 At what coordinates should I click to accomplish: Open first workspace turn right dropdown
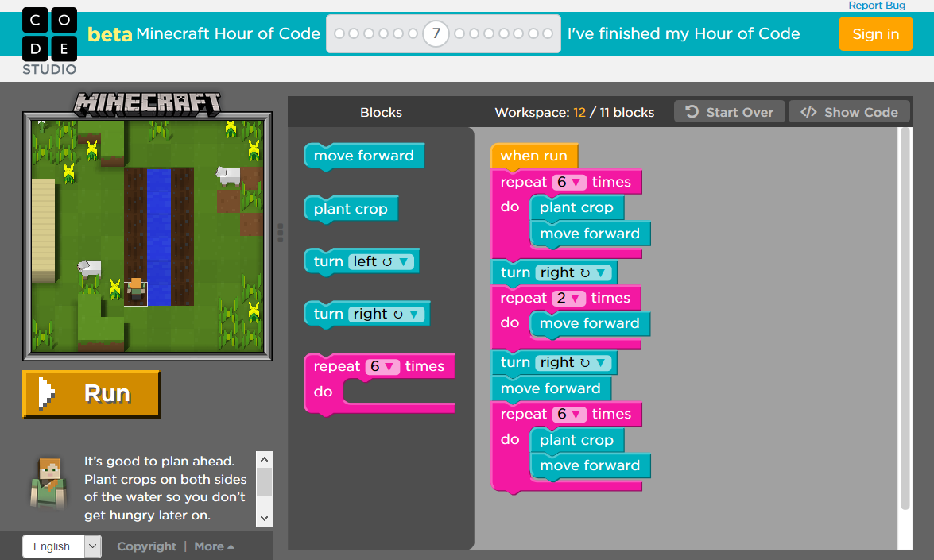pyautogui.click(x=574, y=272)
